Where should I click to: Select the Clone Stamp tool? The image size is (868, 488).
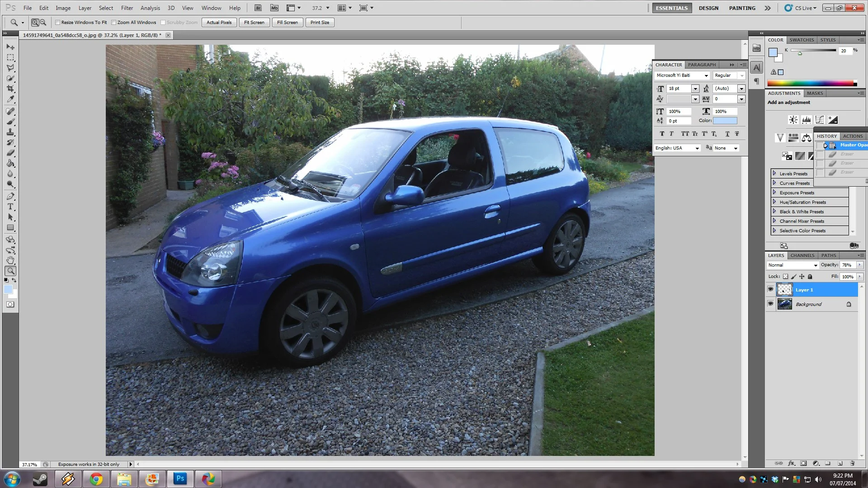pyautogui.click(x=10, y=132)
